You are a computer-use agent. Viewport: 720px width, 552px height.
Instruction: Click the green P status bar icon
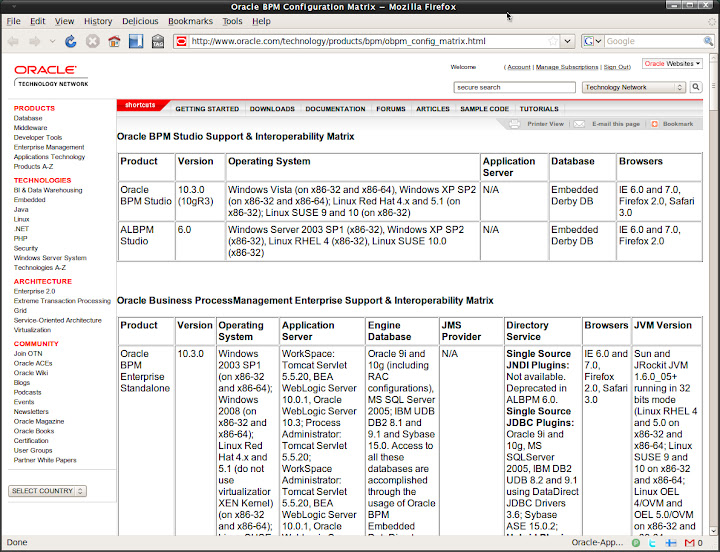[636, 543]
